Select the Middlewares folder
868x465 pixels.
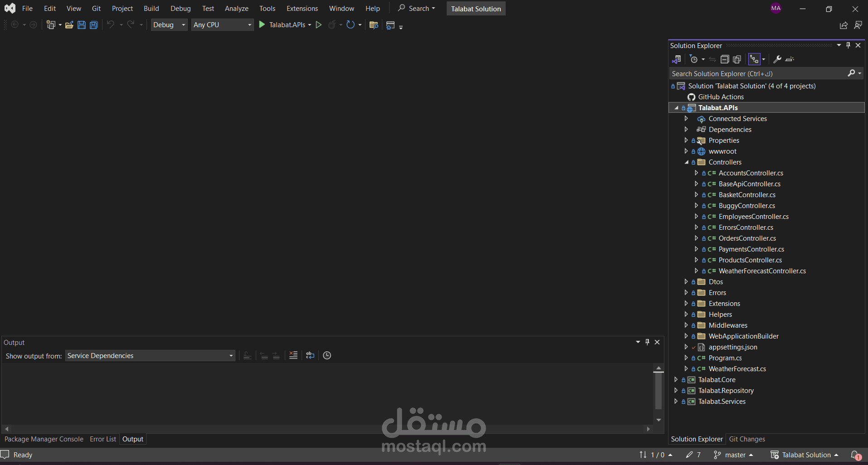pyautogui.click(x=728, y=325)
